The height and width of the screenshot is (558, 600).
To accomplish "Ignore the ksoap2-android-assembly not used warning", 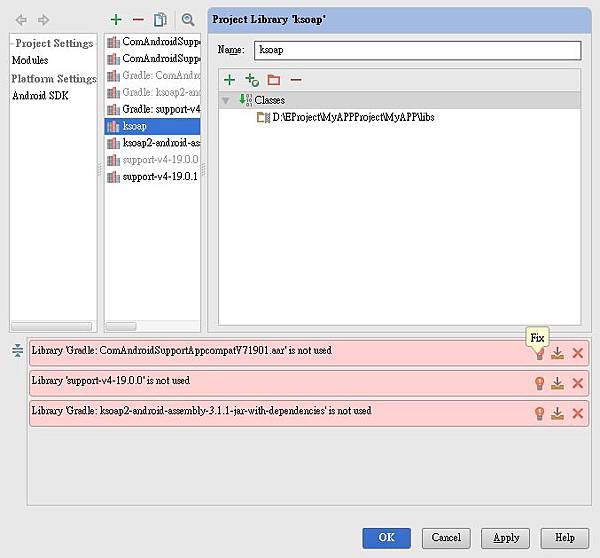I will (x=577, y=413).
